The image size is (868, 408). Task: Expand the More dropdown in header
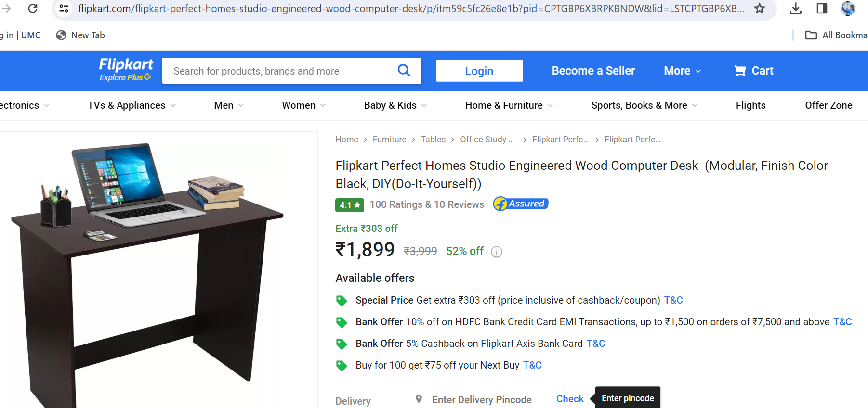pos(682,71)
